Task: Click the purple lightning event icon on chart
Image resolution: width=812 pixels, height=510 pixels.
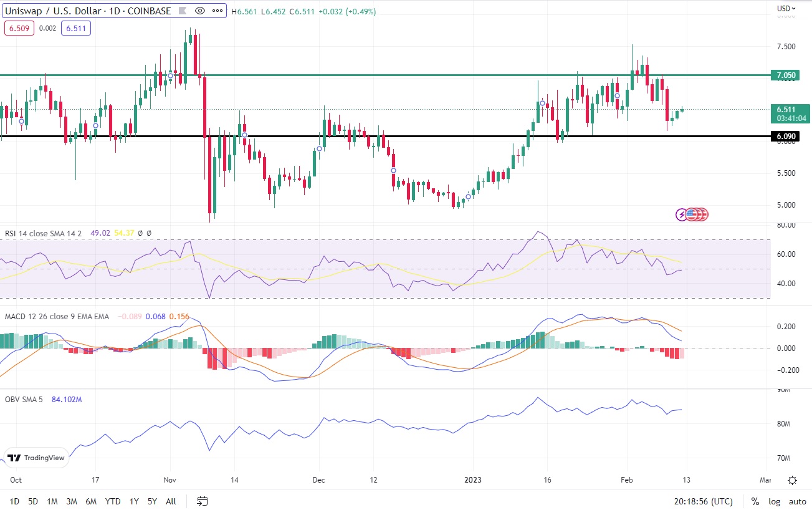Action: (x=682, y=214)
